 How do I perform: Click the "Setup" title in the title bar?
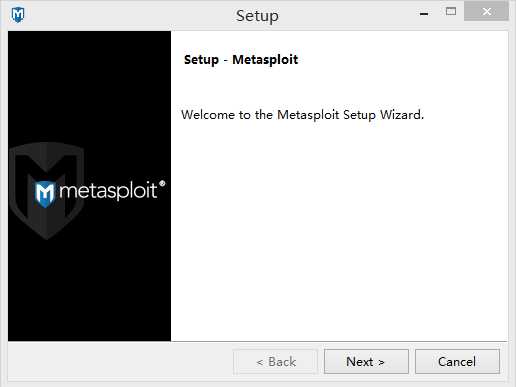tap(257, 16)
